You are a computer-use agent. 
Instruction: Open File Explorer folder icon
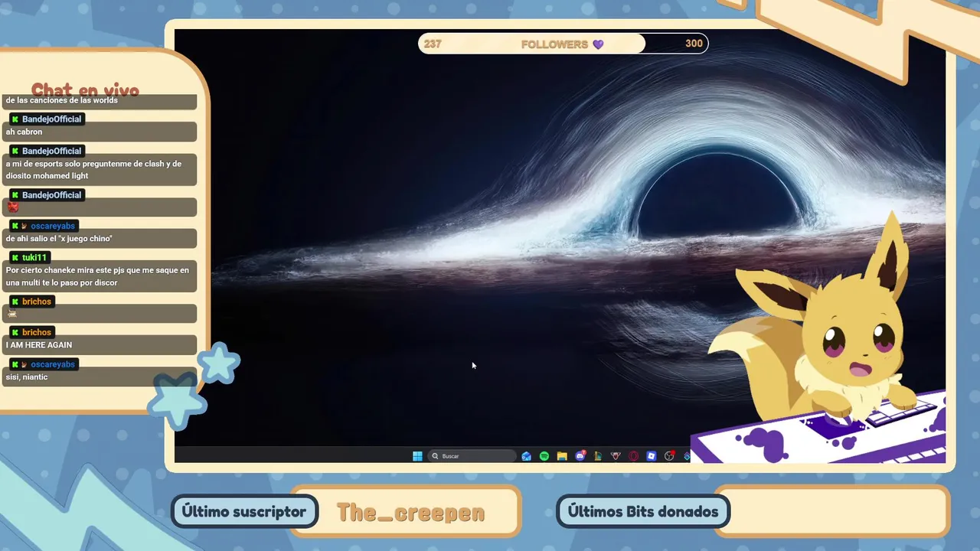(562, 456)
